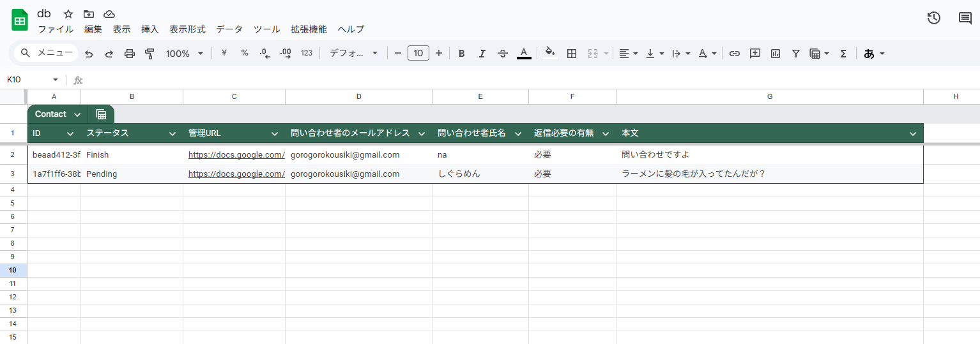Select the cell with しぐらめん
The width and height of the screenshot is (980, 344).
tap(480, 174)
